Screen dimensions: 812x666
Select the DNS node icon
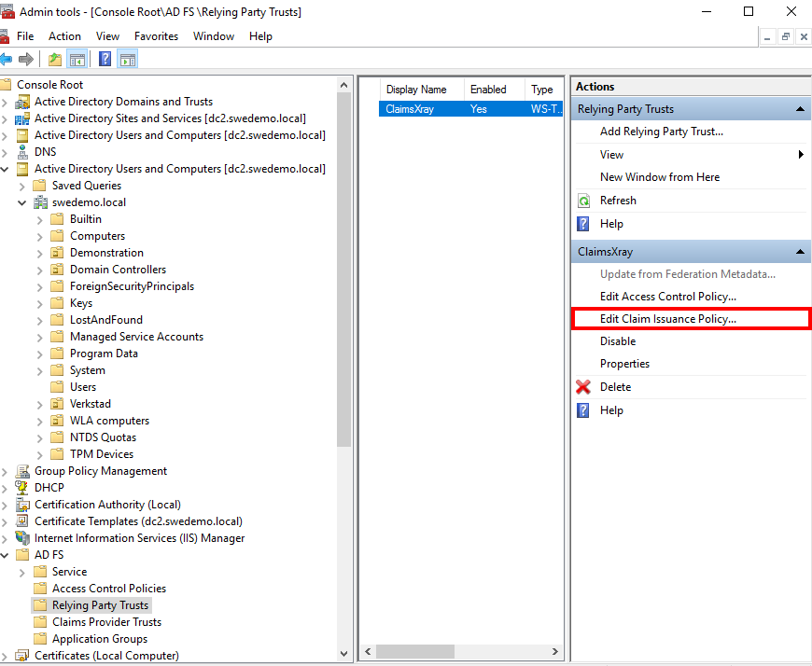pyautogui.click(x=22, y=152)
